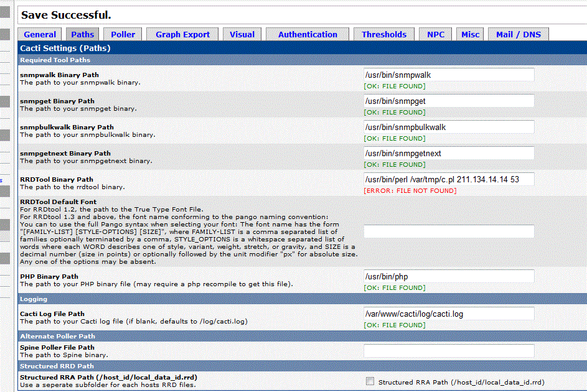This screenshot has width=587, height=392.
Task: Switch to the General settings tab
Action: (40, 34)
